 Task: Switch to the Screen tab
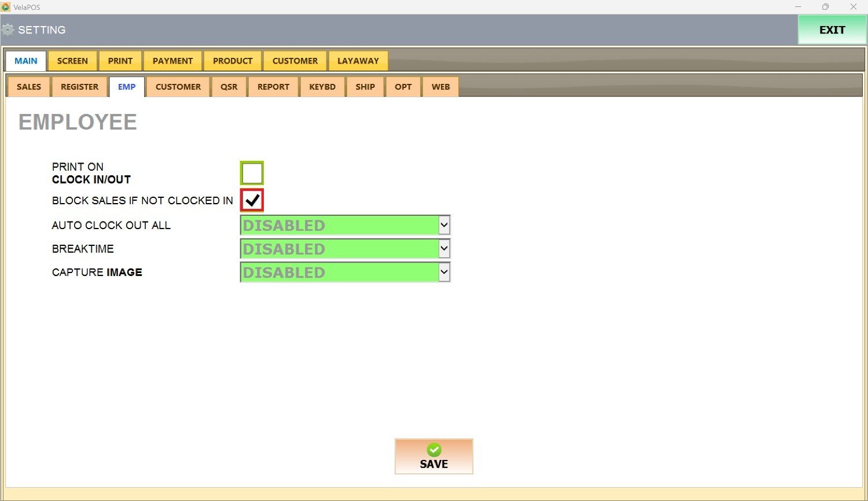72,61
